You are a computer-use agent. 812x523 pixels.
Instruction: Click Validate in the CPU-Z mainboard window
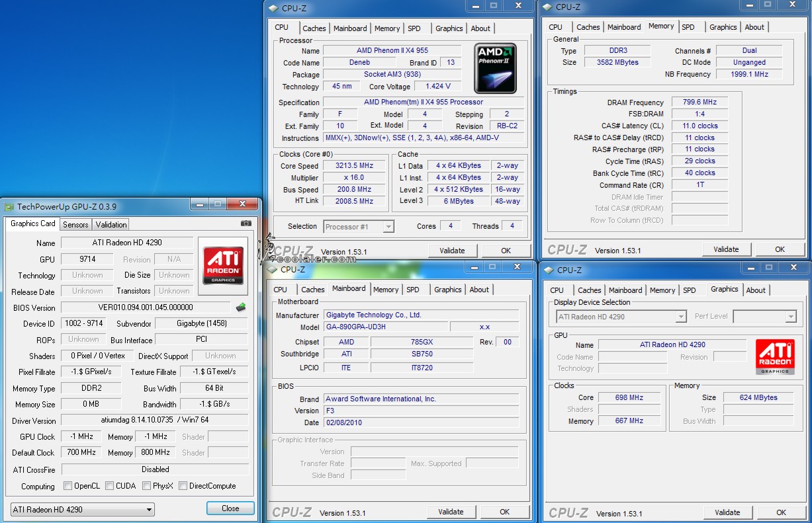[451, 512]
